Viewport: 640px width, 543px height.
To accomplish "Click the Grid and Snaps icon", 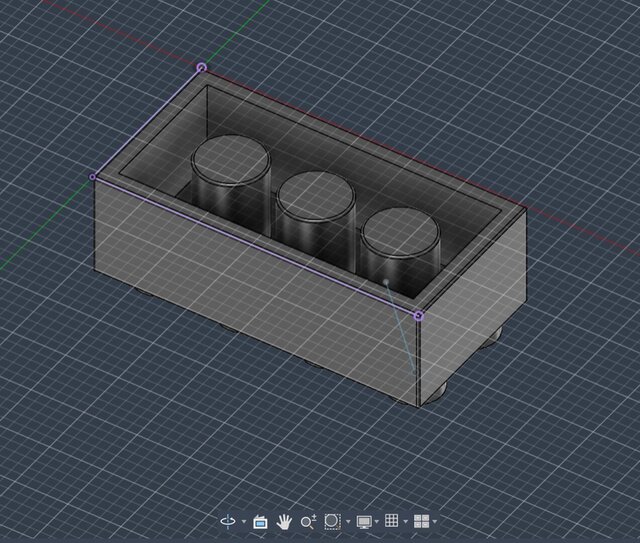I will click(391, 521).
